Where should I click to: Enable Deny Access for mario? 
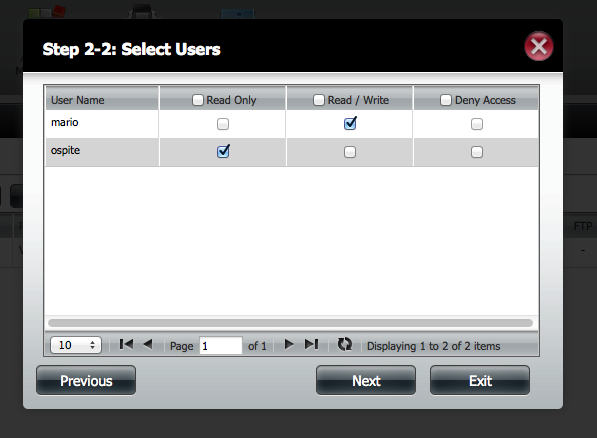[x=477, y=124]
